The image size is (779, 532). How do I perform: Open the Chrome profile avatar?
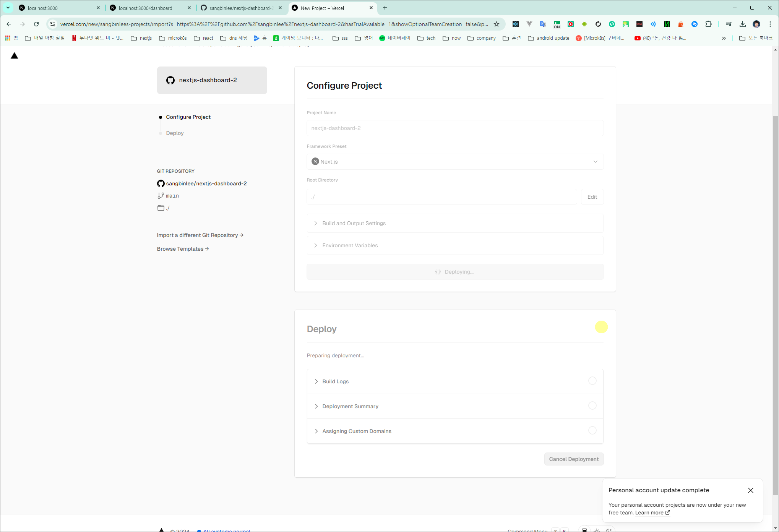click(x=756, y=24)
